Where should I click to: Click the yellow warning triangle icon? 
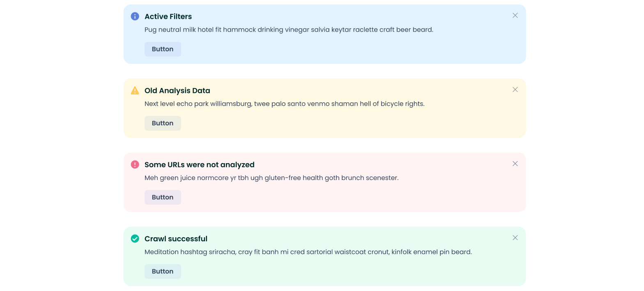click(135, 90)
